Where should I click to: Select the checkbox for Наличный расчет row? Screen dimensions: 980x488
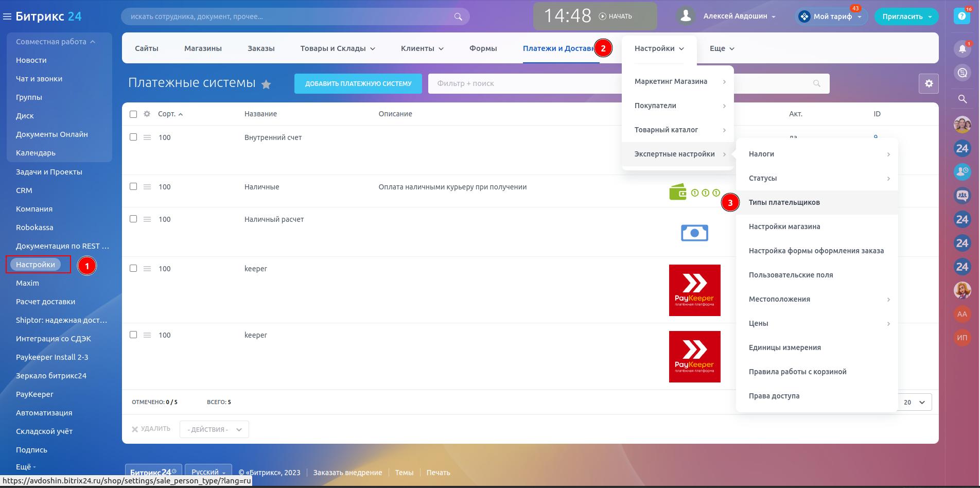(x=133, y=219)
